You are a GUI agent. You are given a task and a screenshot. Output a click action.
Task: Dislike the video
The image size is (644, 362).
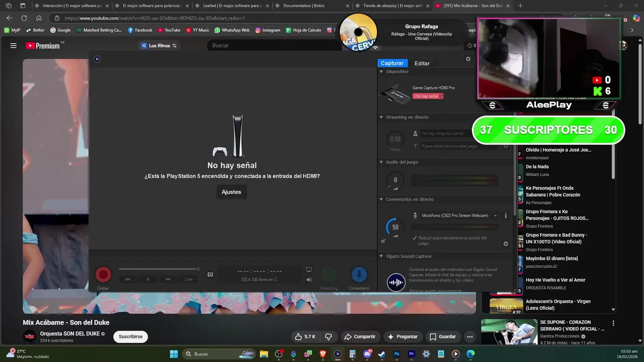329,337
